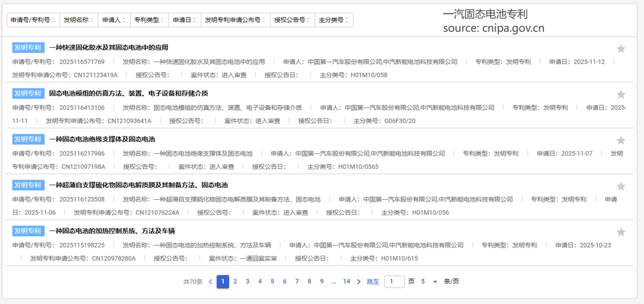The image size is (644, 304).
Task: Sort by 主分类号 header
Action: click(333, 20)
